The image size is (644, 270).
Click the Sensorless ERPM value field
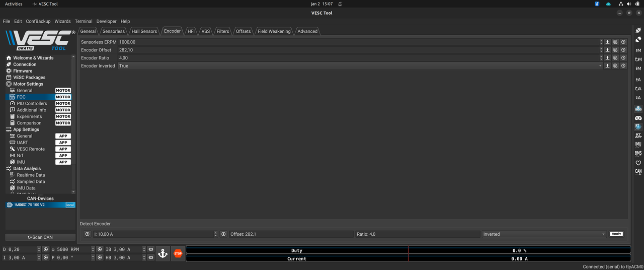tap(358, 42)
